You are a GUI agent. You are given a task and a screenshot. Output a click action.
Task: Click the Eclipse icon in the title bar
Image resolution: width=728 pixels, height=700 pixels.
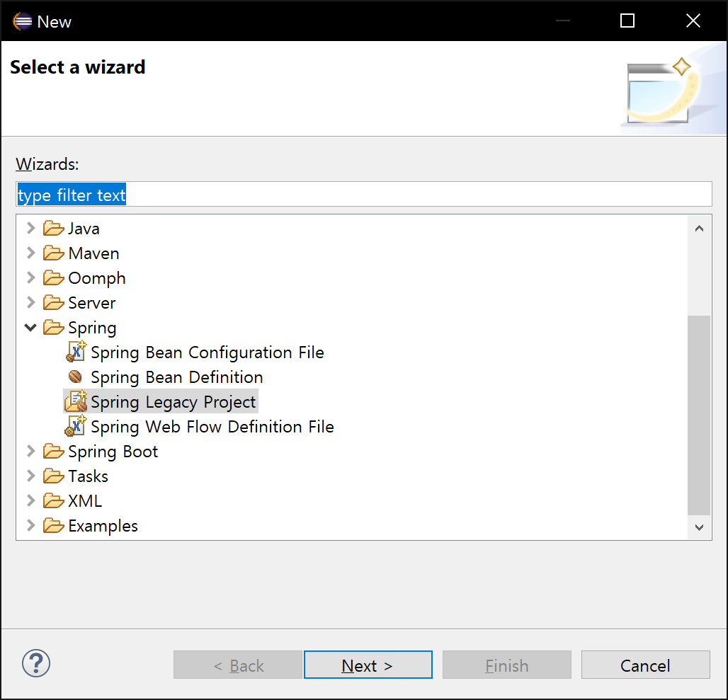22,21
